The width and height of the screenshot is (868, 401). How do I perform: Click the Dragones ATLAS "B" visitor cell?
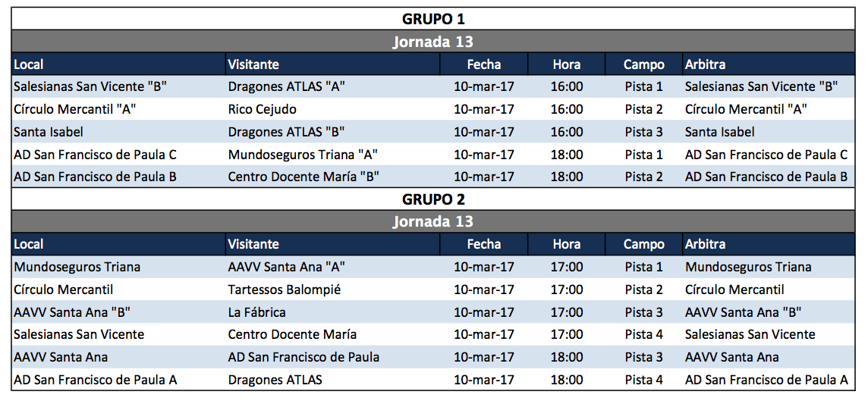tap(287, 132)
